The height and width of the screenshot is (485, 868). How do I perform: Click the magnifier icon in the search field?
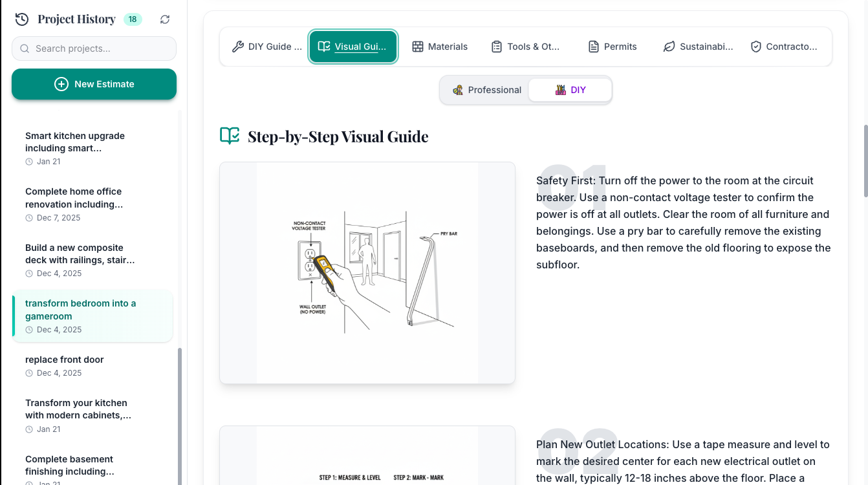point(25,48)
